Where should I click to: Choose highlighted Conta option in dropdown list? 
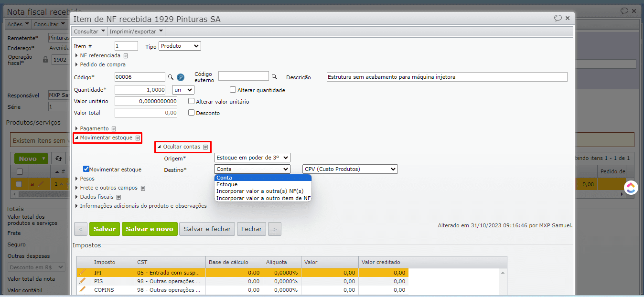[263, 178]
